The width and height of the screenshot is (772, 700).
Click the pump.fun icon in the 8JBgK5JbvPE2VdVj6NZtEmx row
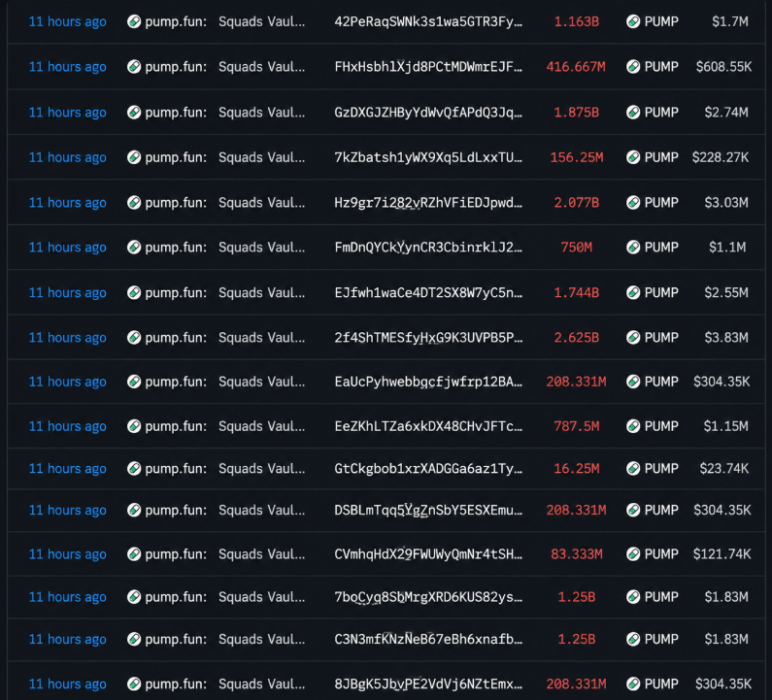pyautogui.click(x=134, y=683)
